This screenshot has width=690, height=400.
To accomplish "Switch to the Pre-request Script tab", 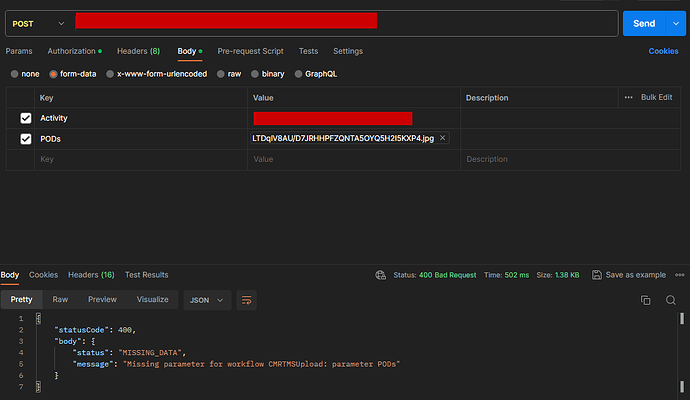I will coord(250,51).
